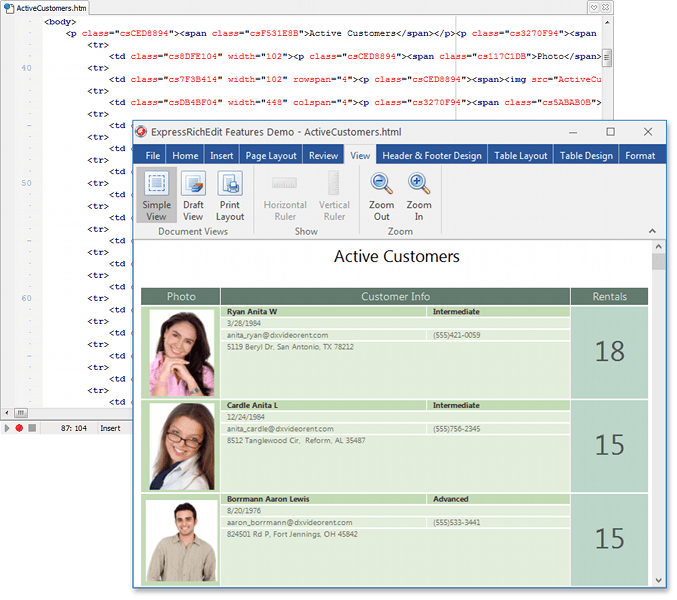Click the gray macro stop button
Viewport: 677px width, 600px height.
click(x=32, y=428)
